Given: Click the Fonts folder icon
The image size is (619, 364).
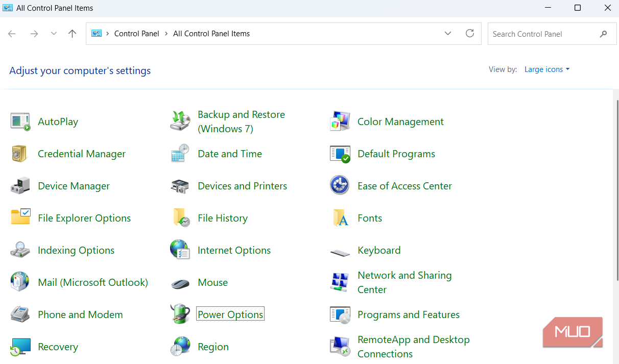Looking at the screenshot, I should click(x=341, y=218).
